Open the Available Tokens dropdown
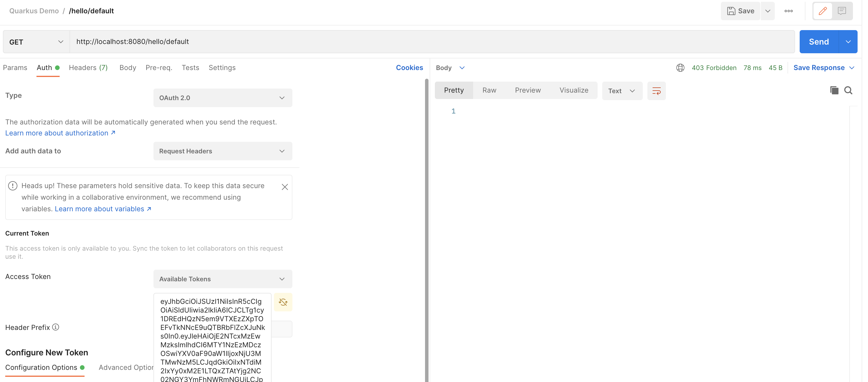868x382 pixels. coord(222,279)
